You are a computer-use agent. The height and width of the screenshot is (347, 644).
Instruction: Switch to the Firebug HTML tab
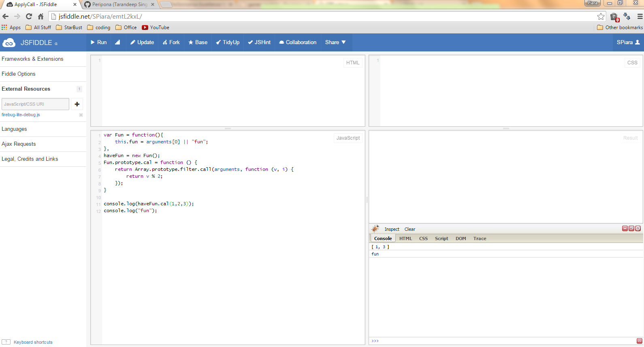pyautogui.click(x=405, y=238)
